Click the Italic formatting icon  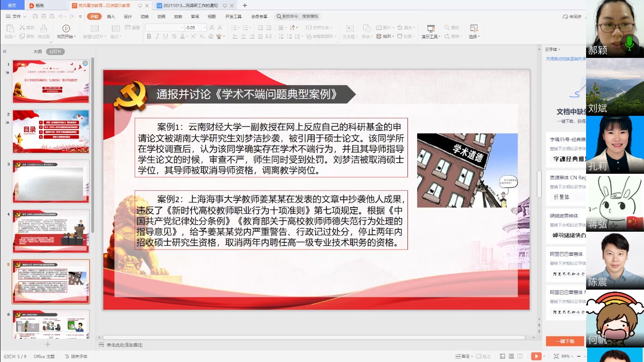click(x=157, y=37)
